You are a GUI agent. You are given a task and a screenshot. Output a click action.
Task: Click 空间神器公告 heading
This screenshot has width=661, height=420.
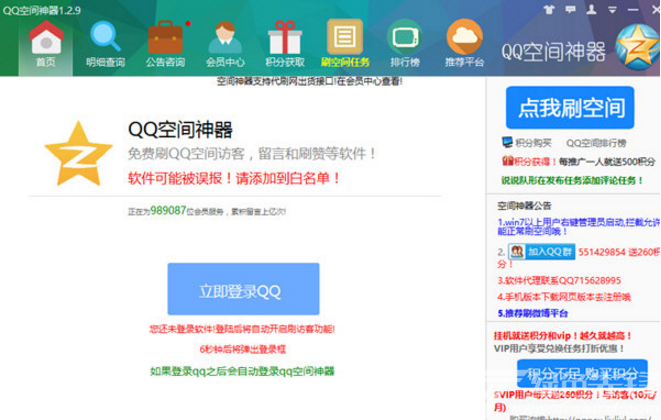524,206
